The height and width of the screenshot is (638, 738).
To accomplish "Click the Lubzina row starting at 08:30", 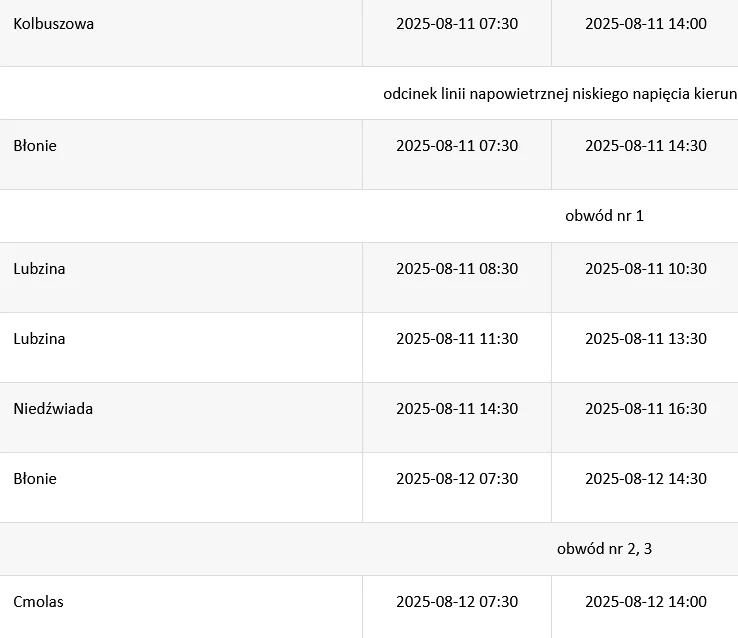I will click(x=40, y=269).
